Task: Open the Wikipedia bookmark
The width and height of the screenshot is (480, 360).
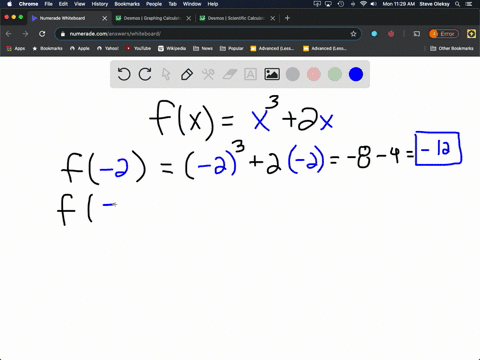Action: coord(172,48)
